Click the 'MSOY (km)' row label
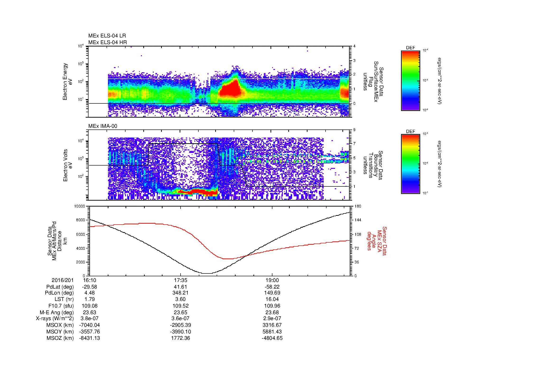Image resolution: width=555 pixels, height=392 pixels. 60,332
